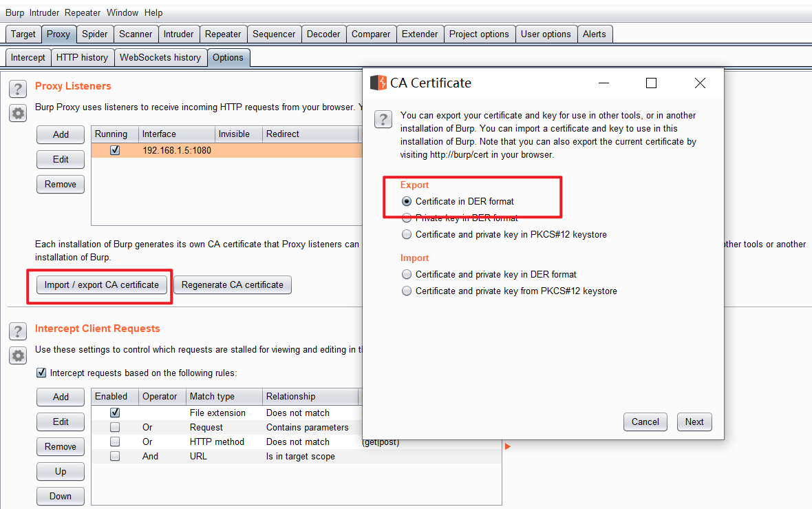The image size is (812, 509).
Task: Toggle Intercept requests based on rules checkbox
Action: click(41, 373)
